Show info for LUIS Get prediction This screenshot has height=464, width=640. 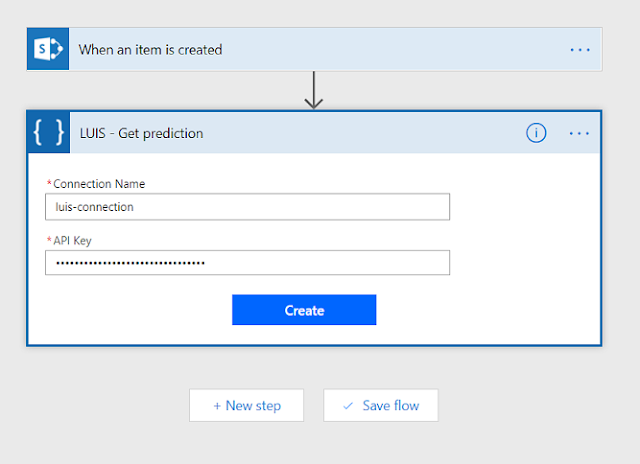[536, 133]
